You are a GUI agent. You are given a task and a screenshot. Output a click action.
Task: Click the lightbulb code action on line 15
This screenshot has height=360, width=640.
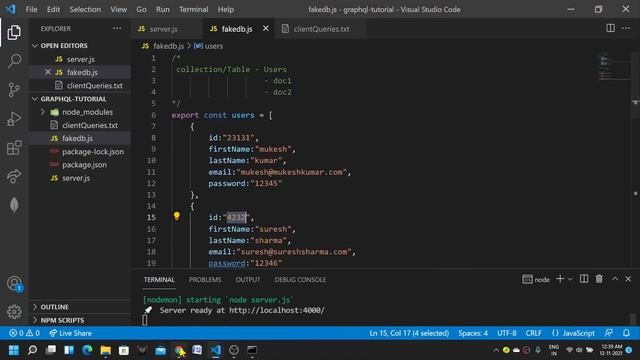point(176,216)
